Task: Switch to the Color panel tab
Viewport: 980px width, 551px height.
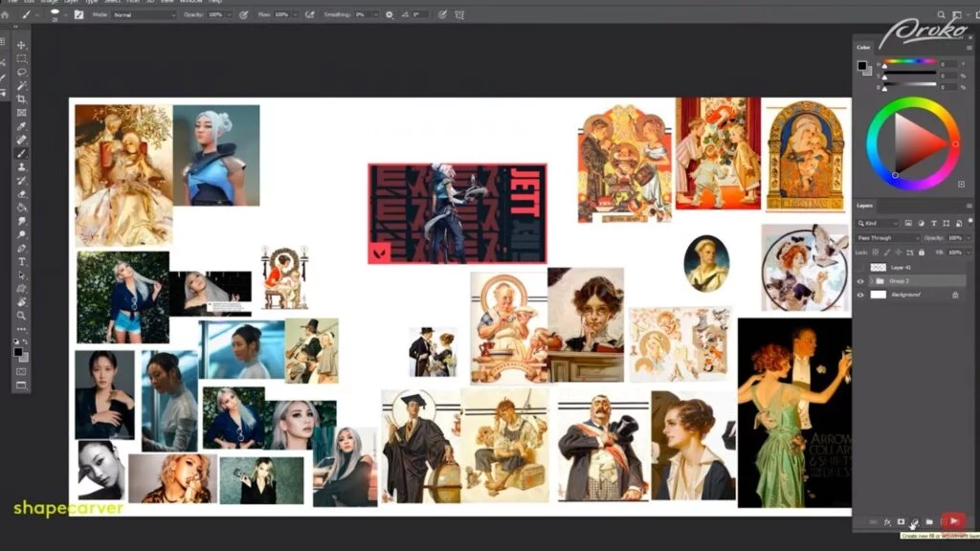Action: pyautogui.click(x=864, y=47)
